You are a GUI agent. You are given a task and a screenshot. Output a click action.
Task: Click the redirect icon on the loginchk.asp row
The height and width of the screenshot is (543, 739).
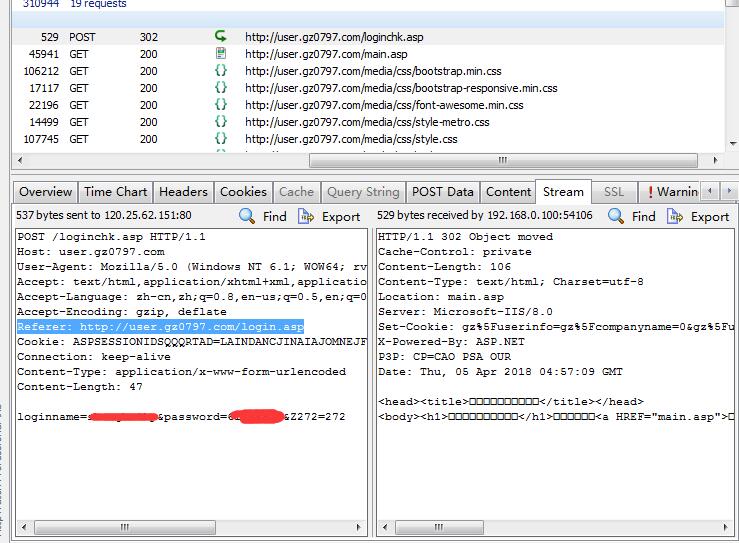pos(221,37)
